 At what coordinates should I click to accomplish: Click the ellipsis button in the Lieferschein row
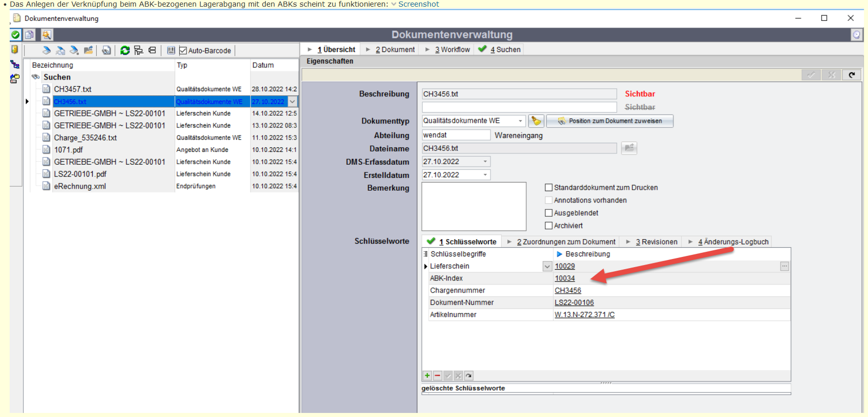tap(784, 266)
